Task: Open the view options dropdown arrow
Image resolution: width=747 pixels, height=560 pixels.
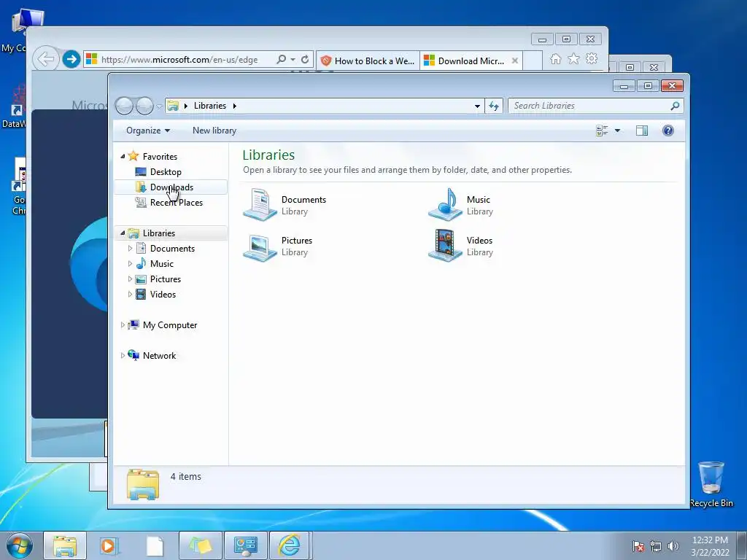Action: (617, 131)
